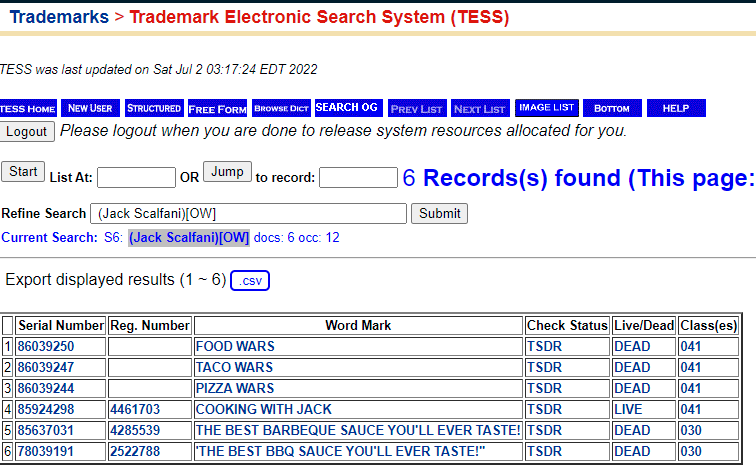The height and width of the screenshot is (471, 756).
Task: Click class 041 in PIZZA WARS row
Action: click(690, 388)
